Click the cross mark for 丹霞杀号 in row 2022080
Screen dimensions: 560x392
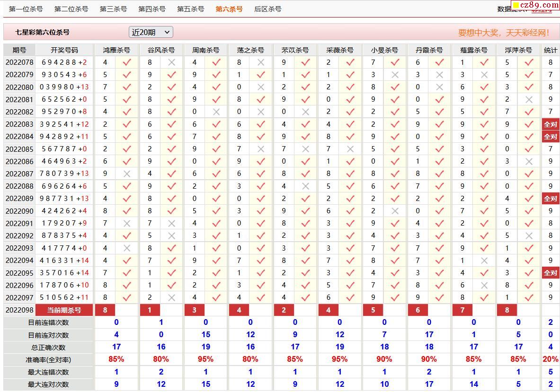click(439, 87)
